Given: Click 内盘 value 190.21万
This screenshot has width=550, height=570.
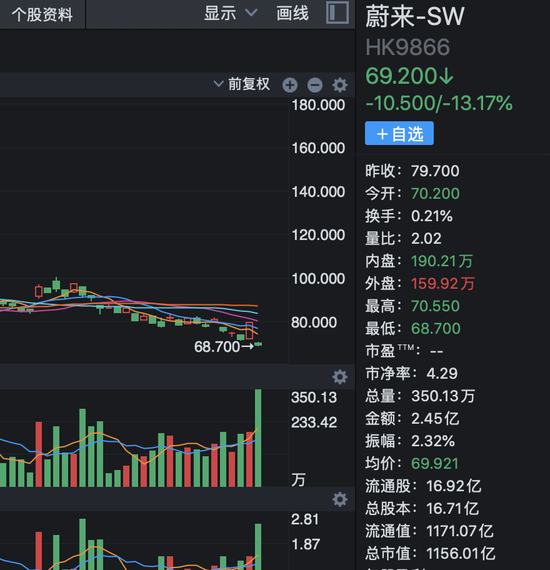Looking at the screenshot, I should (x=442, y=261).
